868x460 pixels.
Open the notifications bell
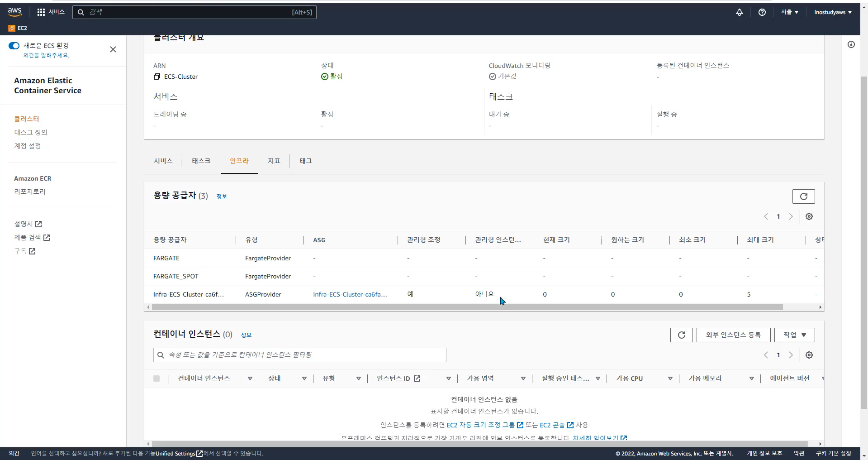(x=739, y=12)
